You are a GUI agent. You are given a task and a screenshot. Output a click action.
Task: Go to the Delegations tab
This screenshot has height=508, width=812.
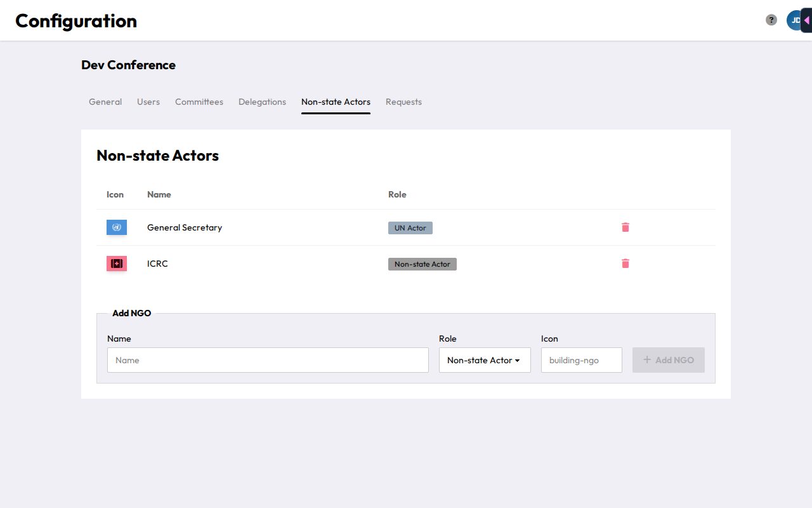pos(262,102)
